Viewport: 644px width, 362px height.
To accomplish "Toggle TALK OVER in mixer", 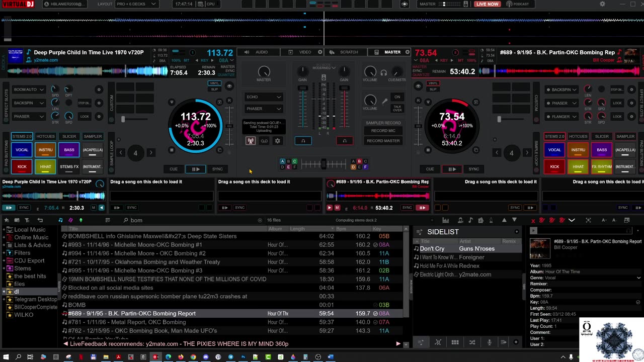I will tap(397, 108).
